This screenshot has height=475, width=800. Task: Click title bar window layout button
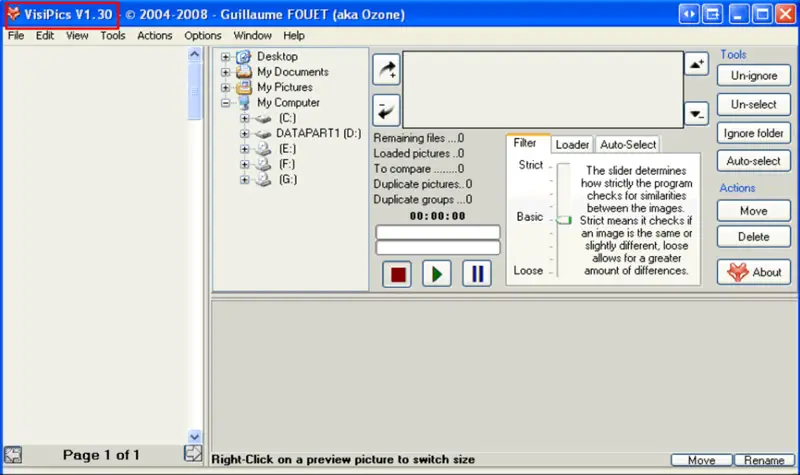tap(712, 14)
